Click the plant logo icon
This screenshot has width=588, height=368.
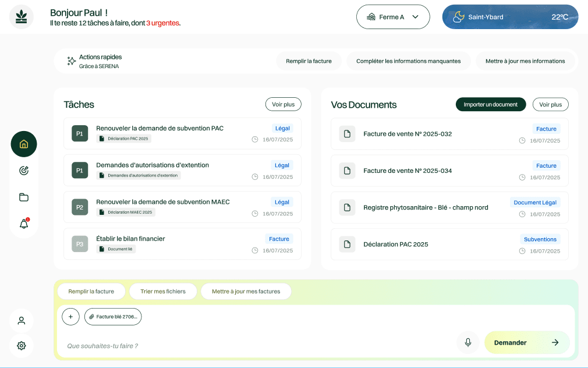[x=22, y=17]
